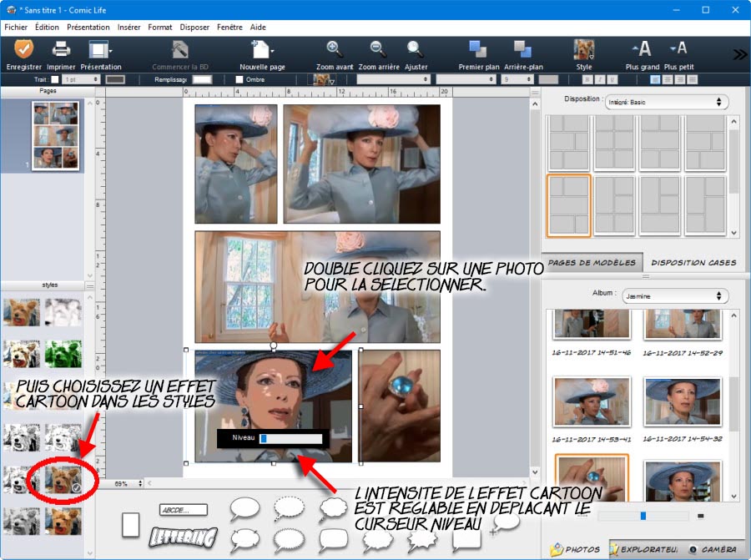Image resolution: width=751 pixels, height=560 pixels.
Task: Pick the spiky starburst shout balloon
Action: click(422, 540)
